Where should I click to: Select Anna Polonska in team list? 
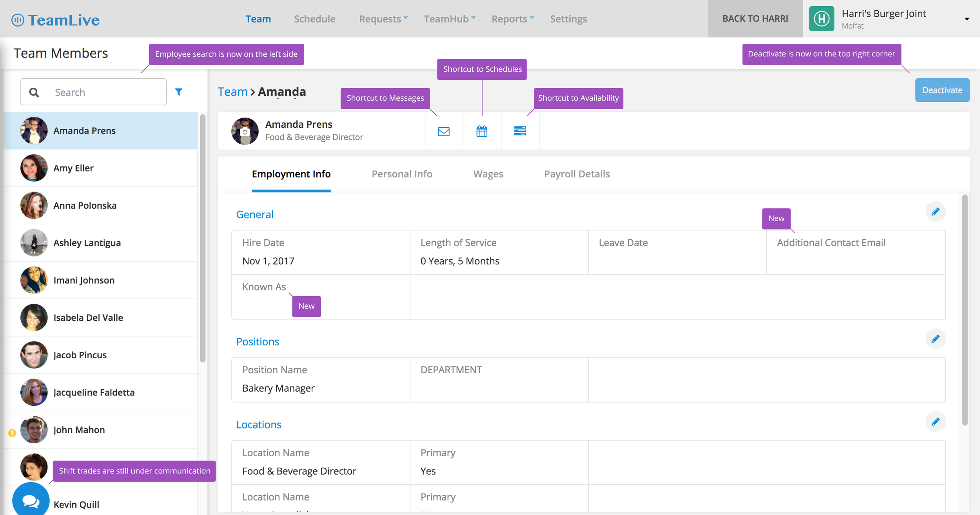click(101, 205)
